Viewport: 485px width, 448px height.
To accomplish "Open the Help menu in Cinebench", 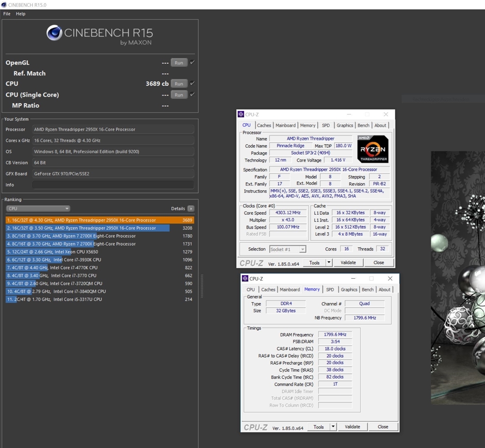I will coord(20,14).
